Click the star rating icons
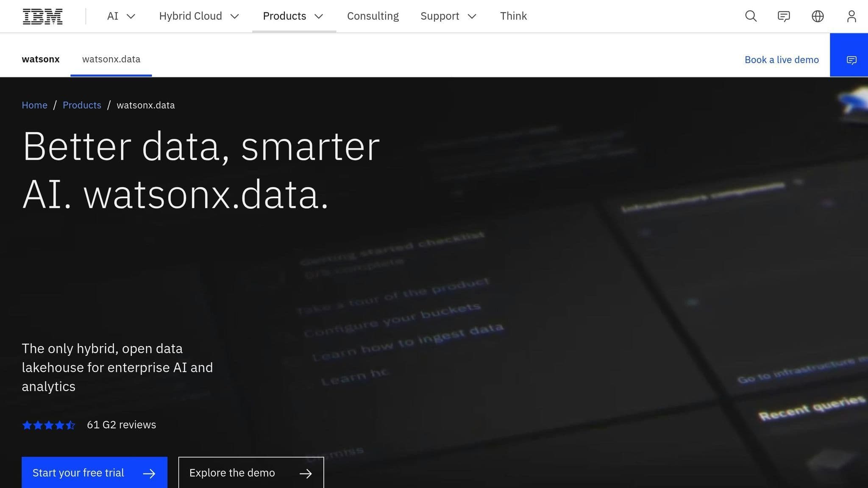This screenshot has height=488, width=868. 49,425
